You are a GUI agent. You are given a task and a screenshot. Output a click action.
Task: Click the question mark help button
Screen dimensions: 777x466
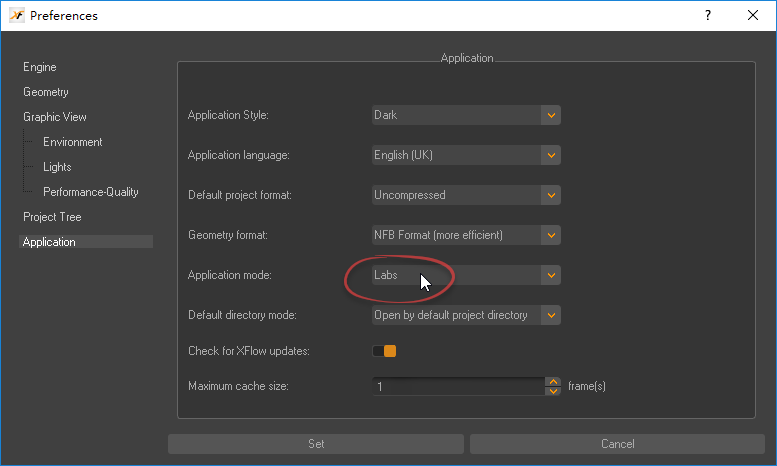[708, 15]
